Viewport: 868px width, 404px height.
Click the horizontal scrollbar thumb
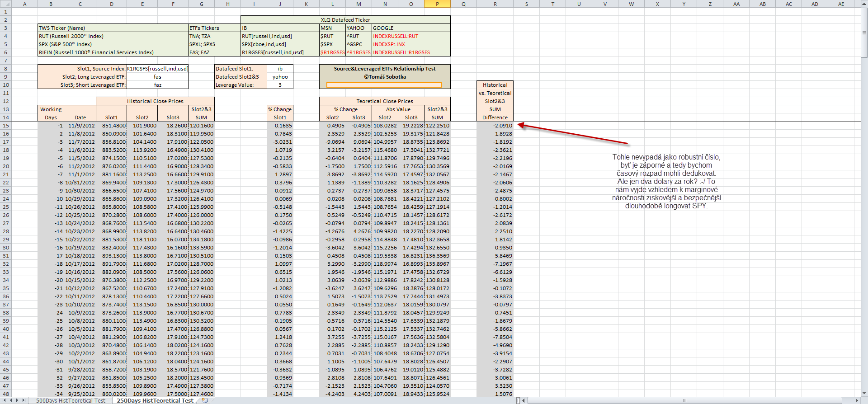[684, 400]
